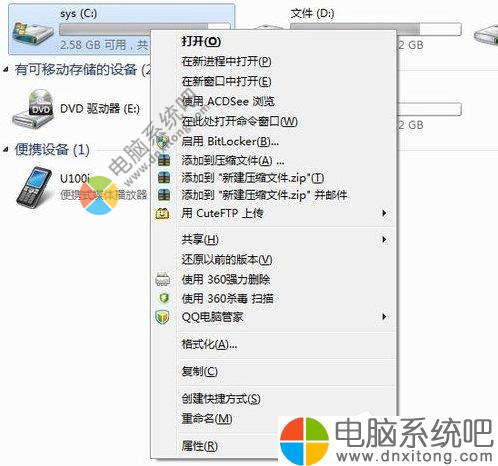Click the 文件 (D:) capacity bar
498x466 pixels.
point(376,29)
